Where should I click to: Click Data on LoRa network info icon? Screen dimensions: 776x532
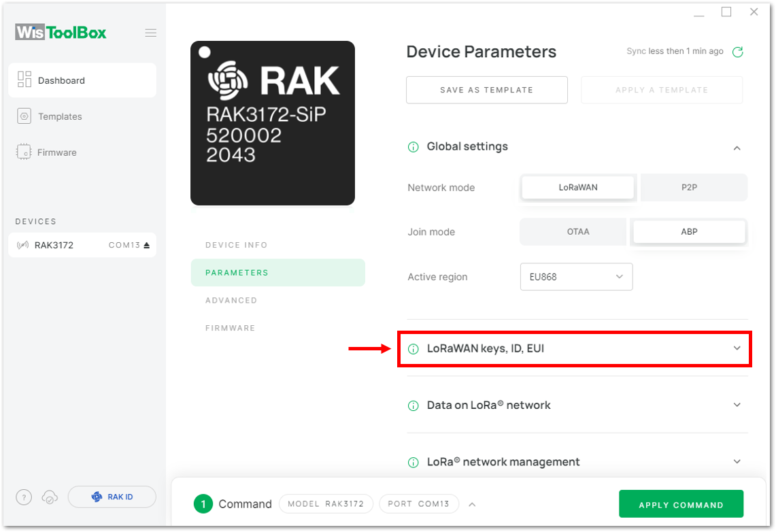point(414,406)
